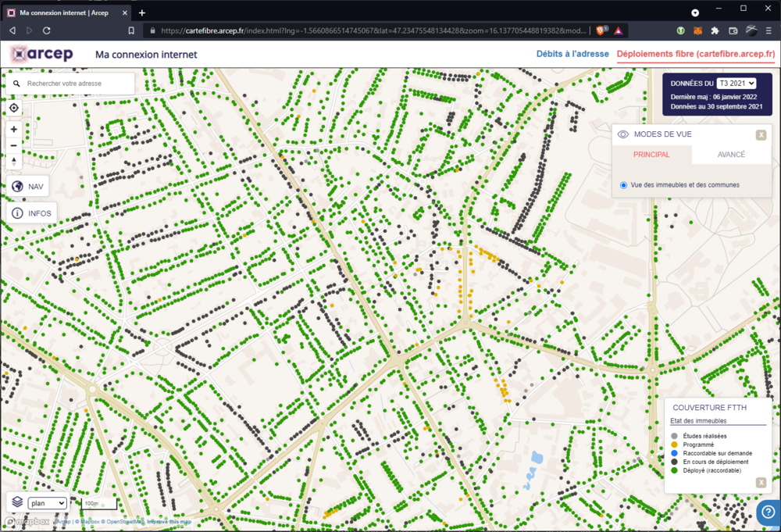Reset map bearing with the compass button

(14, 162)
